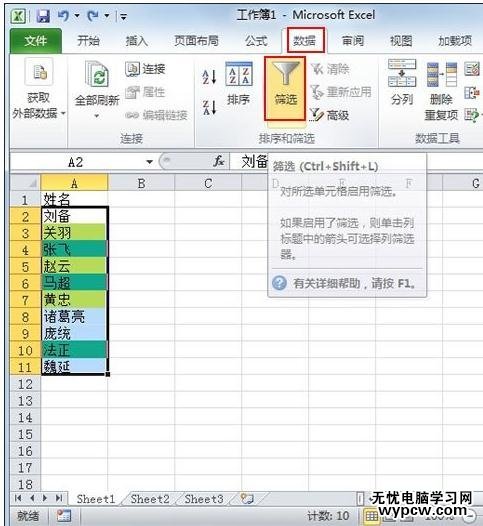Click the Select All corner button
The height and width of the screenshot is (526, 483).
25,183
